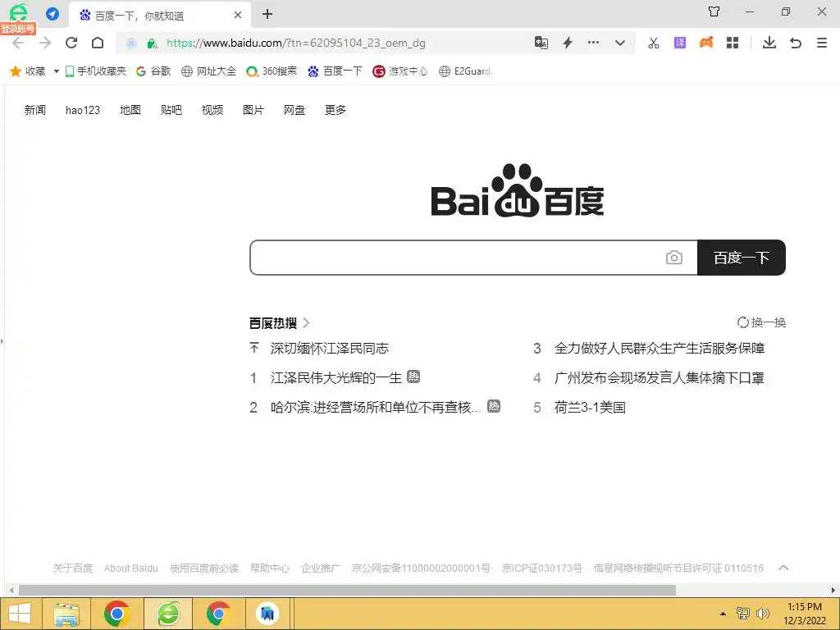Click the 360 browser logo icon

18,11
